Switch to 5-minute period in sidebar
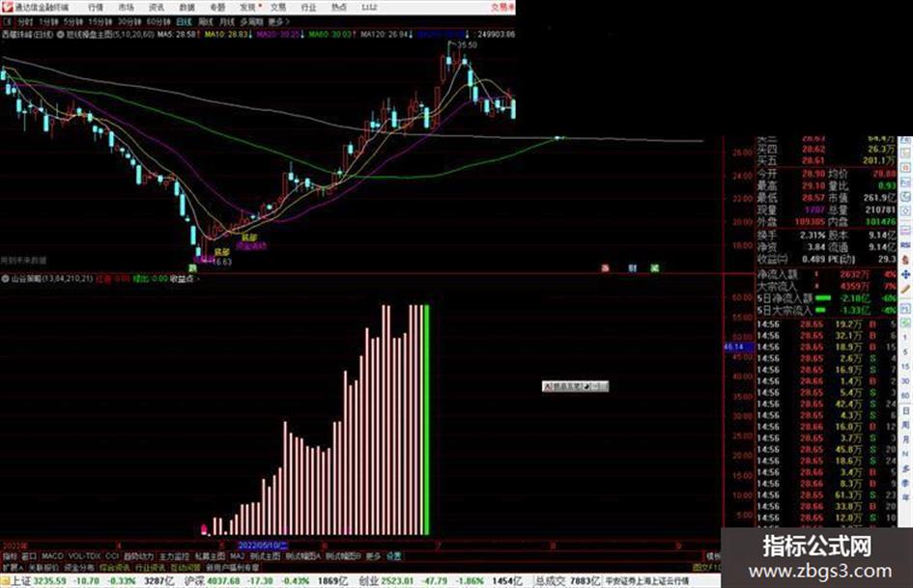Image resolution: width=913 pixels, height=588 pixels. click(x=905, y=352)
